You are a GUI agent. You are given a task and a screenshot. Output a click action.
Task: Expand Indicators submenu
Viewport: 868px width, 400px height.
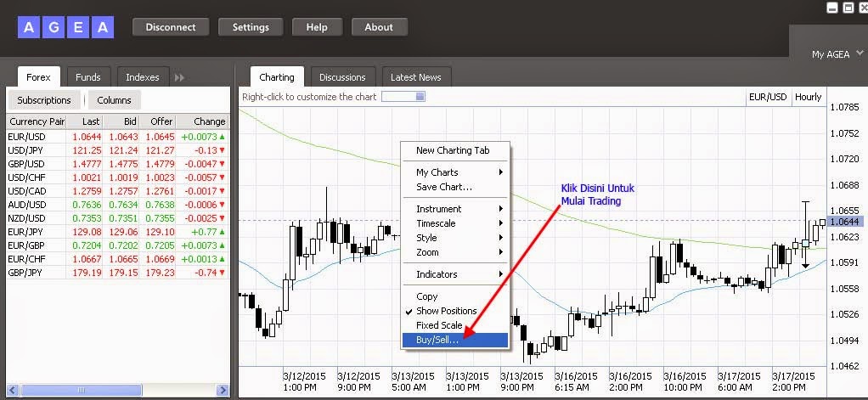click(x=454, y=274)
